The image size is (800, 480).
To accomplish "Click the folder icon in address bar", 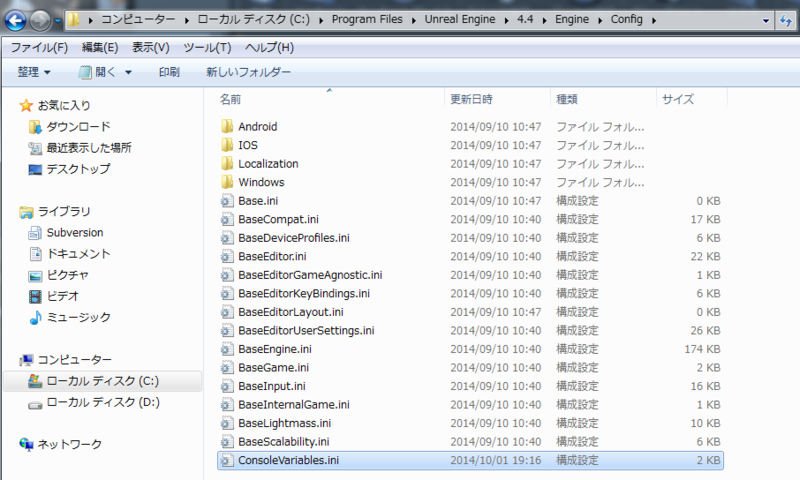I will coord(74,20).
